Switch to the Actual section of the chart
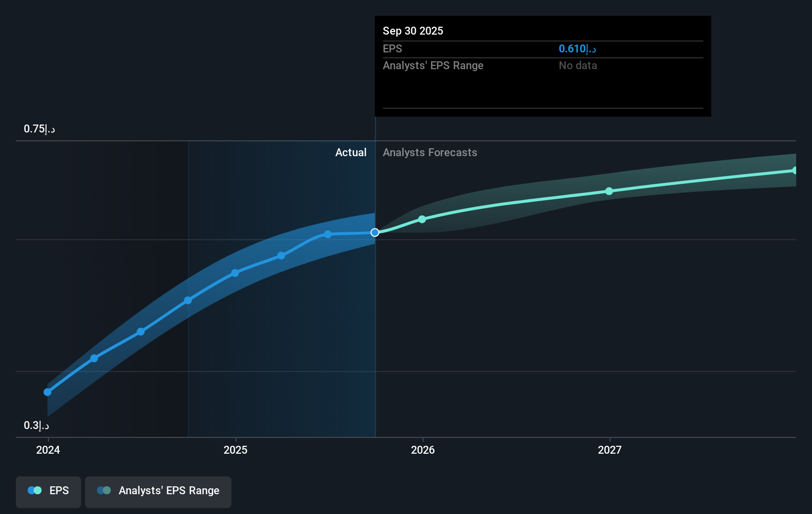Screen dimensions: 812x514 pyautogui.click(x=351, y=153)
